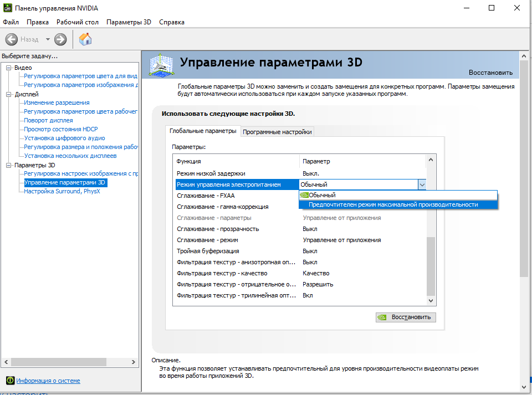Select the Сглаживание - режим row
This screenshot has height=395, width=532.
[300, 240]
